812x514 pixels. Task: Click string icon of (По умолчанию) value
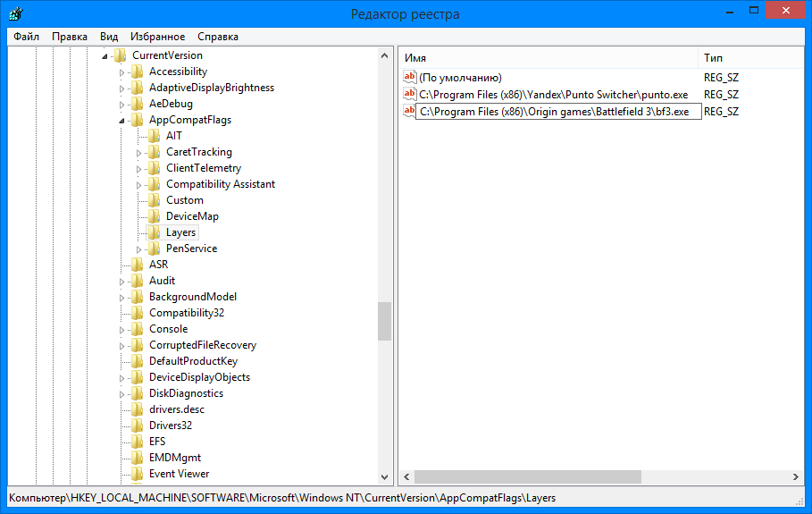tap(410, 77)
